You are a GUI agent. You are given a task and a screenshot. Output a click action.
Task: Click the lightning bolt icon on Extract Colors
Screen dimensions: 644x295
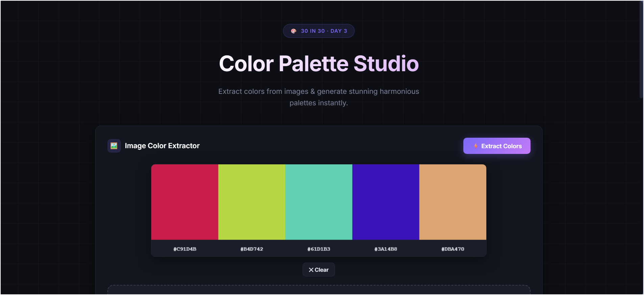click(475, 146)
